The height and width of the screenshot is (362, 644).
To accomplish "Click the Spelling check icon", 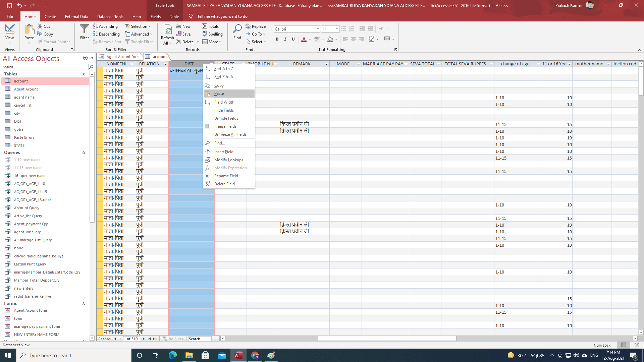I will [x=205, y=34].
